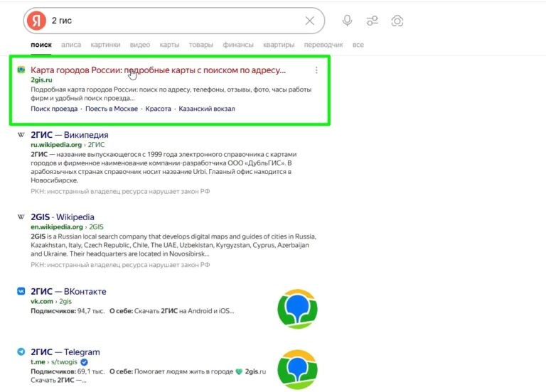Click Wikipedia favicon next to '2ГИС — Википедия'
Image resolution: width=546 pixels, height=392 pixels.
click(x=21, y=135)
